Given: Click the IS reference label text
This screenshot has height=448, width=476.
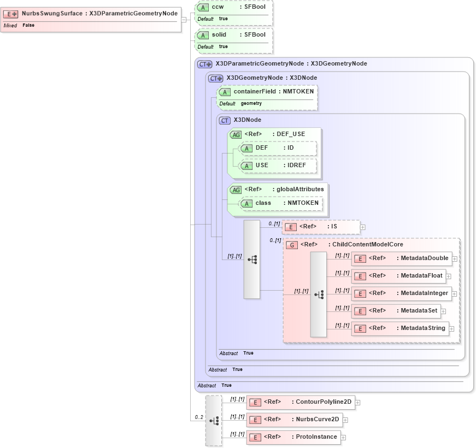Looking at the screenshot, I should [318, 226].
